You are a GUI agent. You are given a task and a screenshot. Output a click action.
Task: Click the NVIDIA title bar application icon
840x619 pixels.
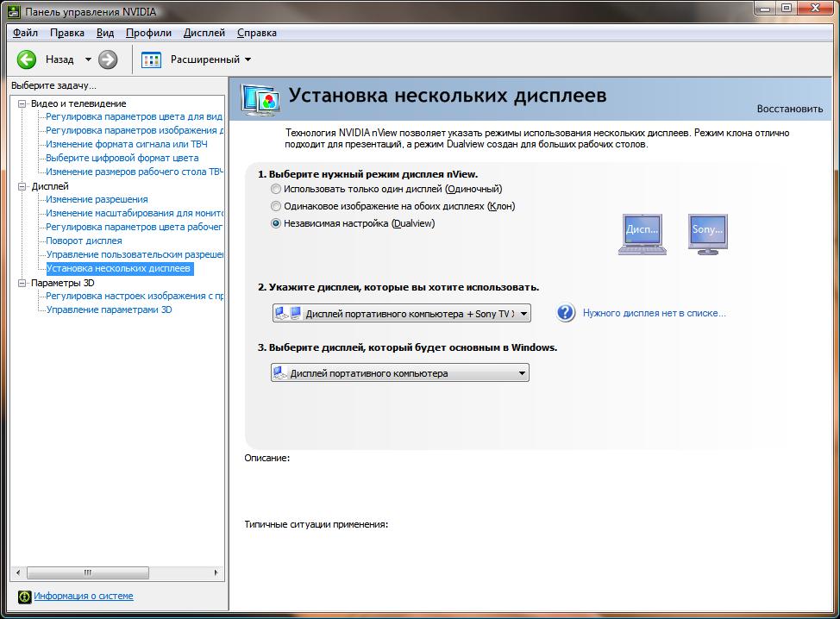[x=14, y=11]
